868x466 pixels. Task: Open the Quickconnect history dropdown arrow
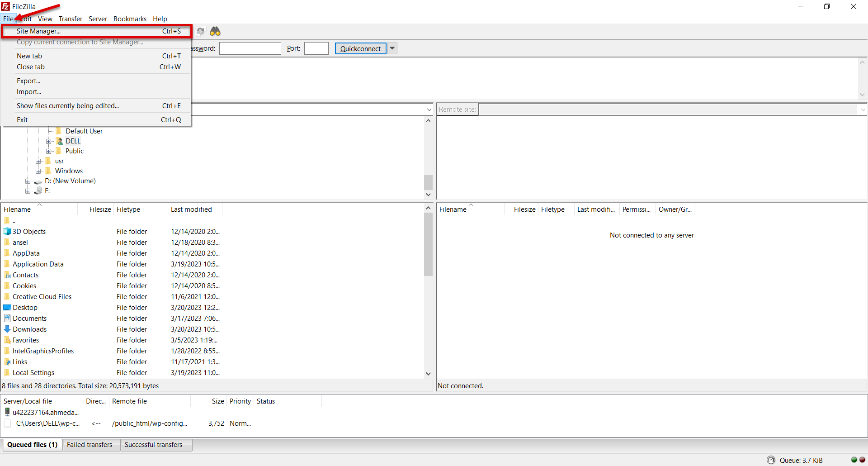392,48
